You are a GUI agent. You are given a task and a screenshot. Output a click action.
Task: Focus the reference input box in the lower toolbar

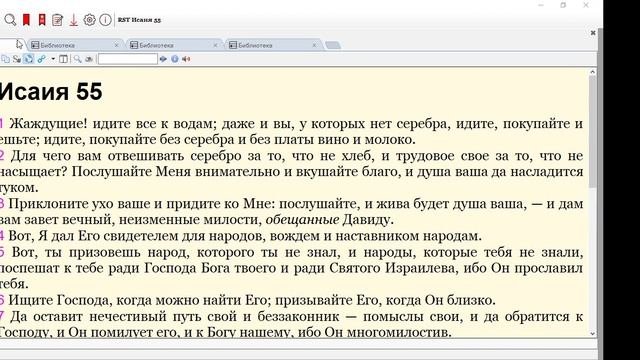tap(128, 59)
